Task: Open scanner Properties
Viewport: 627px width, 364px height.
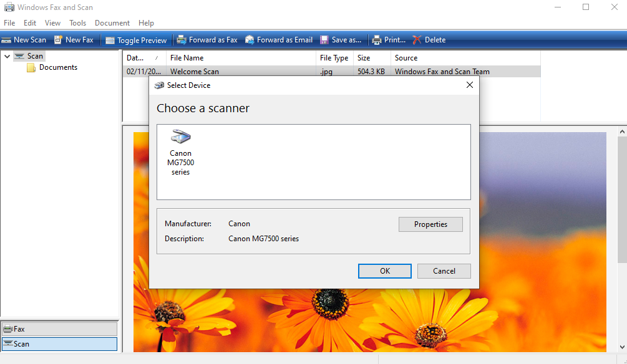Action: tap(430, 224)
